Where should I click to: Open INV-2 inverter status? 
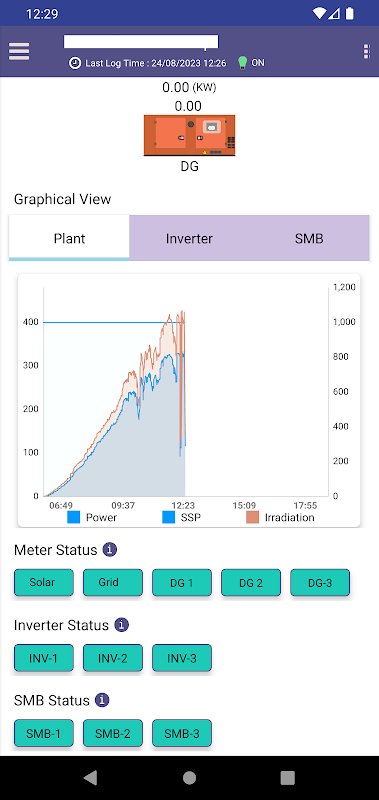coord(113,658)
